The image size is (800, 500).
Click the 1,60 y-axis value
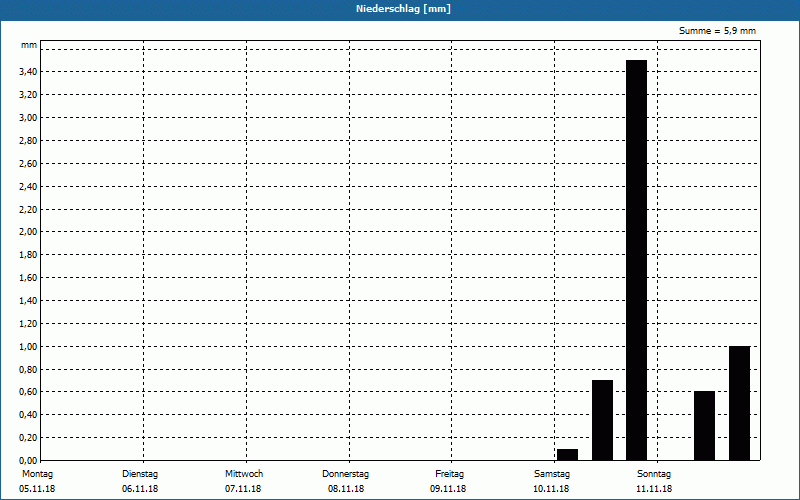pyautogui.click(x=28, y=278)
